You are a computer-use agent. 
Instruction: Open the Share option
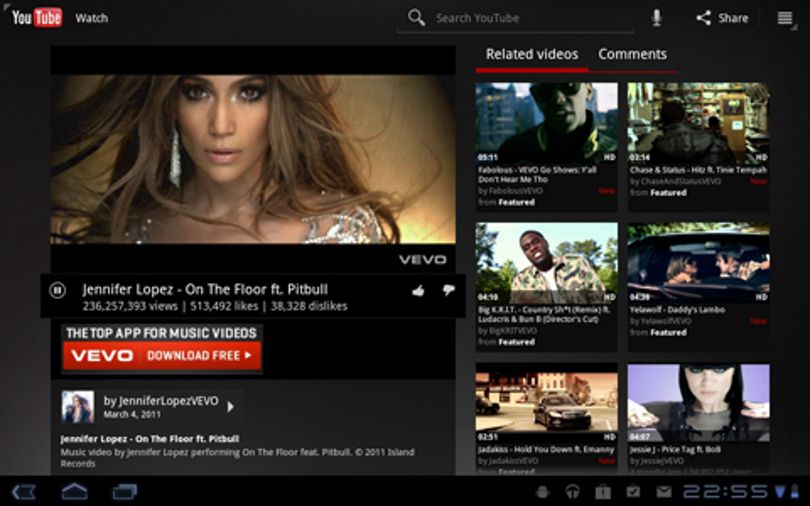pyautogui.click(x=722, y=18)
